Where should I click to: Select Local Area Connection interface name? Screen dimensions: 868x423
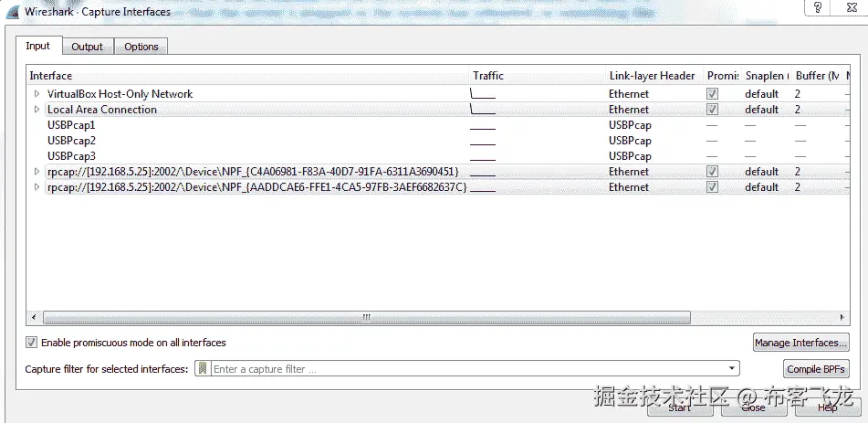coord(102,110)
